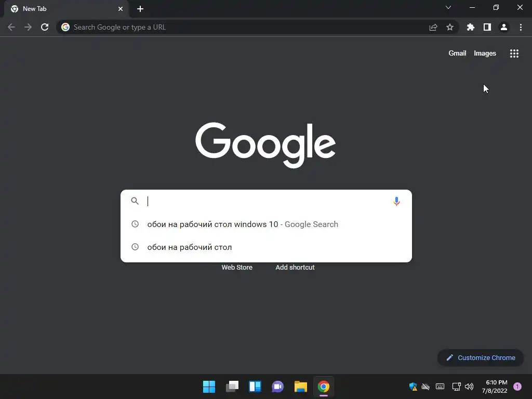Viewport: 532px width, 399px height.
Task: Open File Explorer on the taskbar
Action: pos(301,387)
